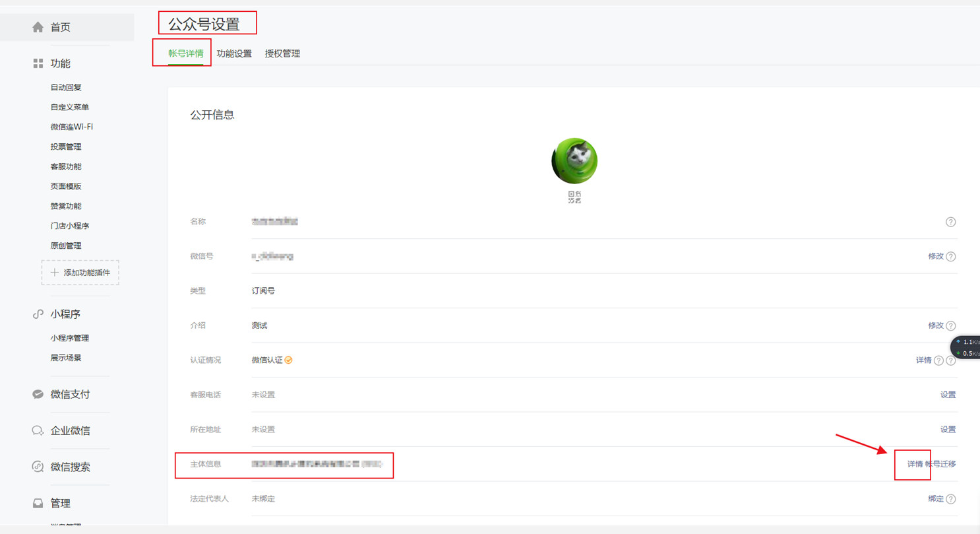Click 修改 in the 介绍 row

tap(936, 325)
